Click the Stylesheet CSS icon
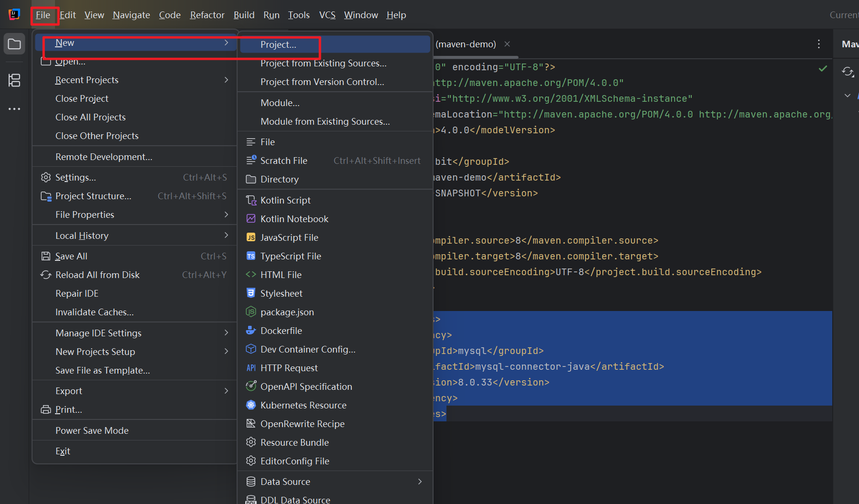The width and height of the screenshot is (859, 504). pyautogui.click(x=251, y=292)
